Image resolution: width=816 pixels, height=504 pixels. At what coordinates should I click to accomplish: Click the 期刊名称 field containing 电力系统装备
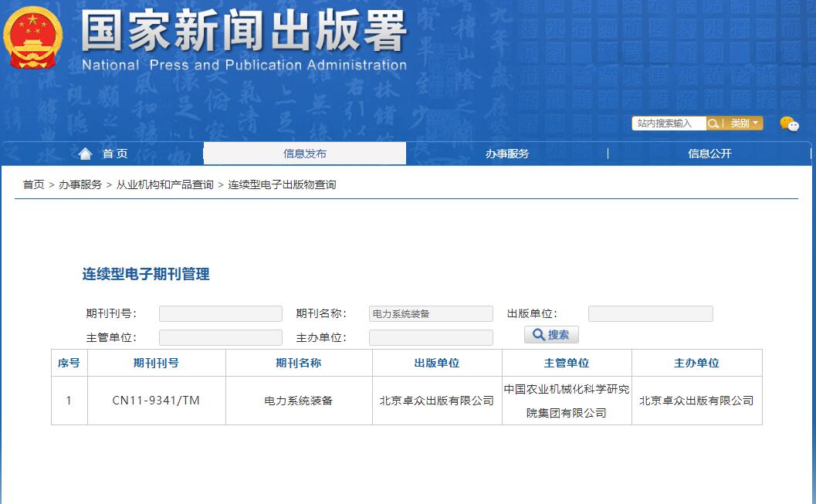pos(431,313)
